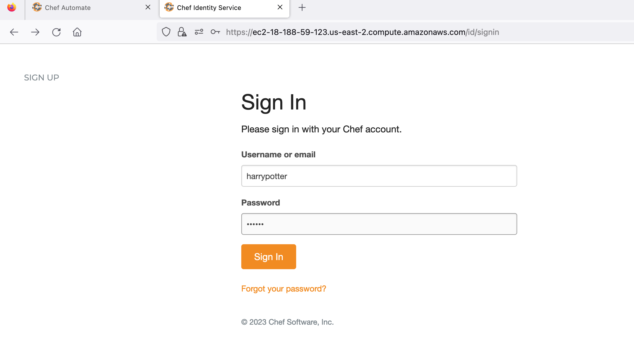Image resolution: width=634 pixels, height=364 pixels.
Task: Click the Firefox logo icon
Action: [x=12, y=7]
